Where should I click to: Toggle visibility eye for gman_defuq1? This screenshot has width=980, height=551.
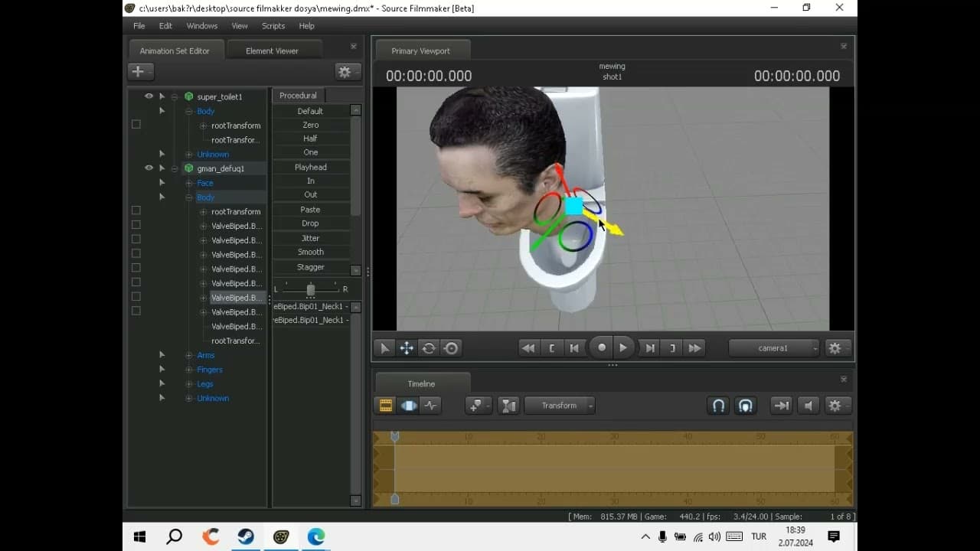[149, 168]
